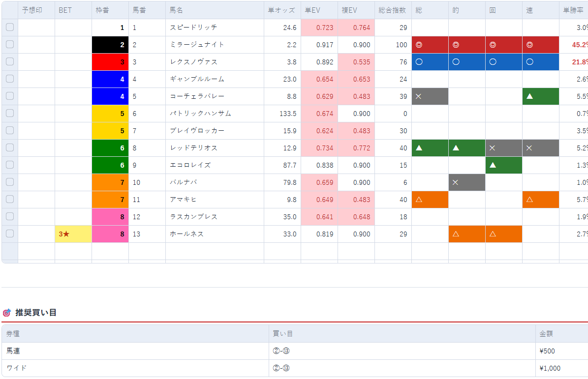Click horse name レクスノヴァス
This screenshot has width=588, height=379.
click(x=193, y=62)
